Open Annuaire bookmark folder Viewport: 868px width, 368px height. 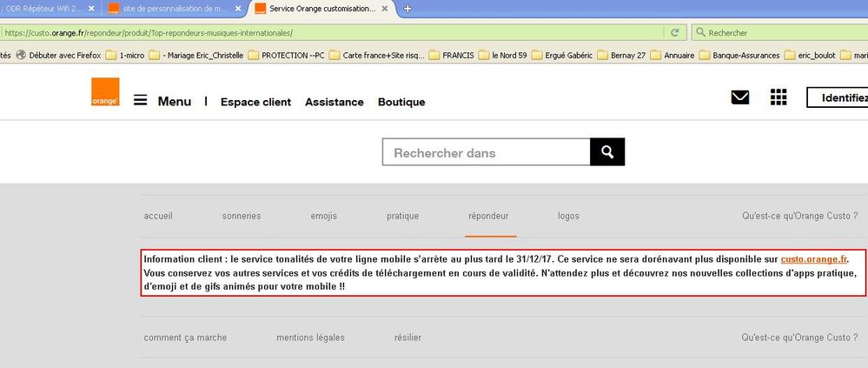(672, 56)
